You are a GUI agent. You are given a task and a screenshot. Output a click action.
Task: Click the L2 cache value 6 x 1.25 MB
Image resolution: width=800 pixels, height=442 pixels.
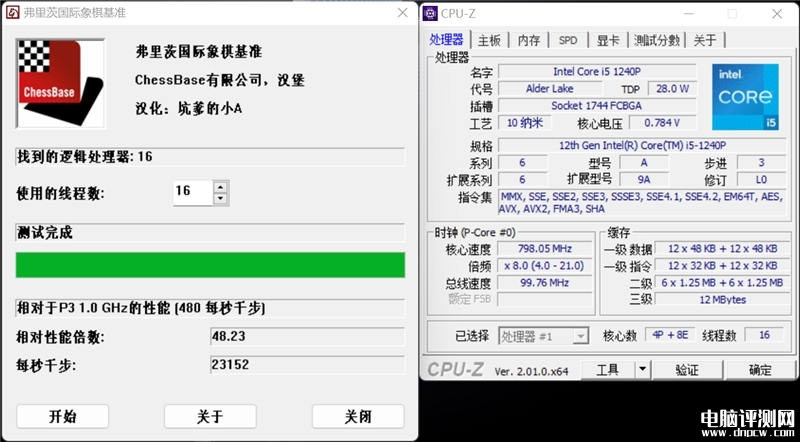tap(722, 282)
